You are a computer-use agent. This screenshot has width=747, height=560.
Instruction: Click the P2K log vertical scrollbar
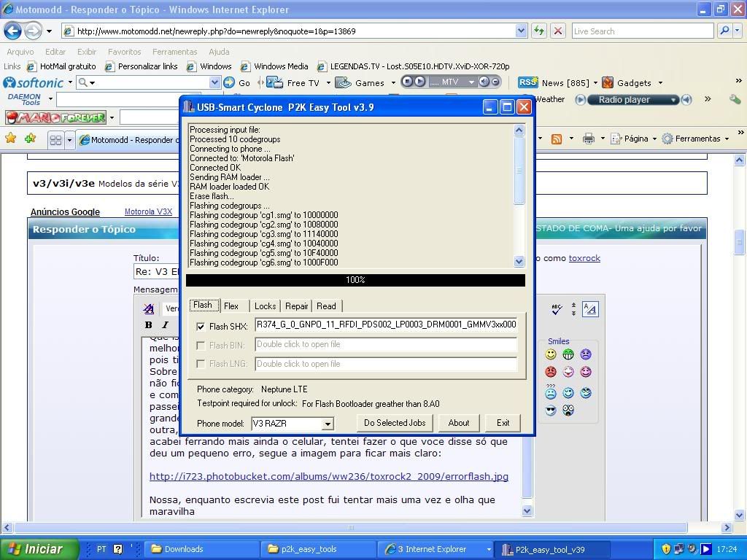tap(519, 195)
